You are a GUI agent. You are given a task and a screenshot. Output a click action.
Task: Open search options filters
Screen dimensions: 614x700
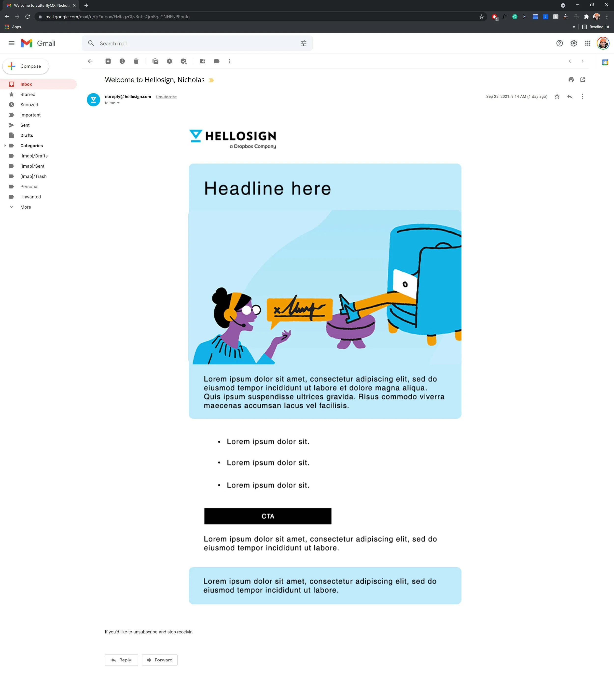point(303,43)
